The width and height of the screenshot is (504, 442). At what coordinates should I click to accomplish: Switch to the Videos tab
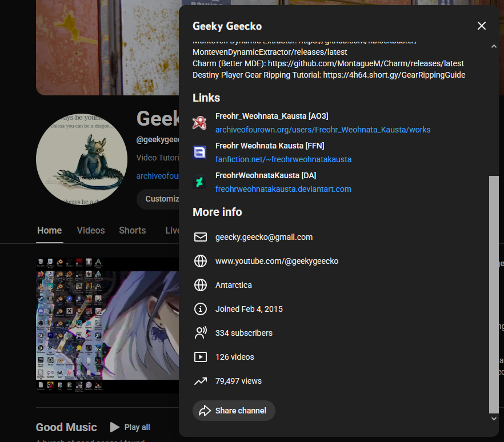(x=91, y=230)
